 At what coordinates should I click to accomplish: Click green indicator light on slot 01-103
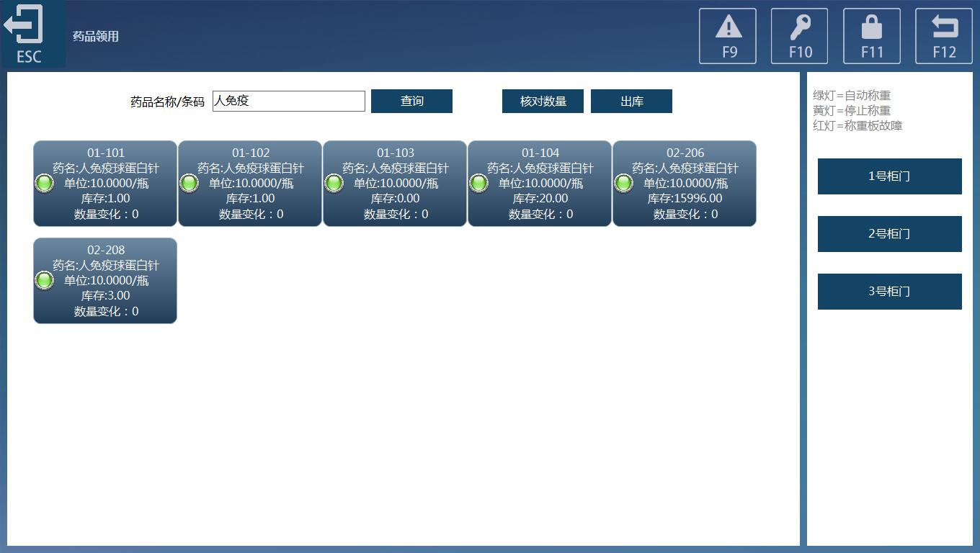334,183
